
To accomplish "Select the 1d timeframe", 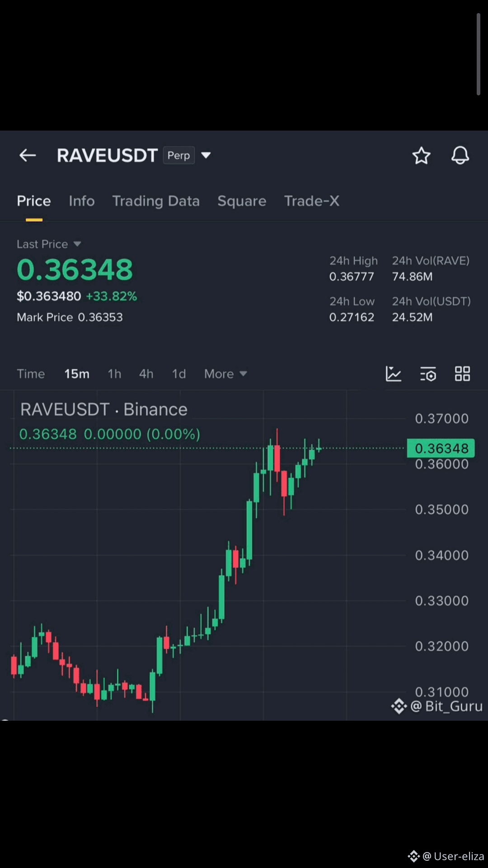I will [x=179, y=374].
